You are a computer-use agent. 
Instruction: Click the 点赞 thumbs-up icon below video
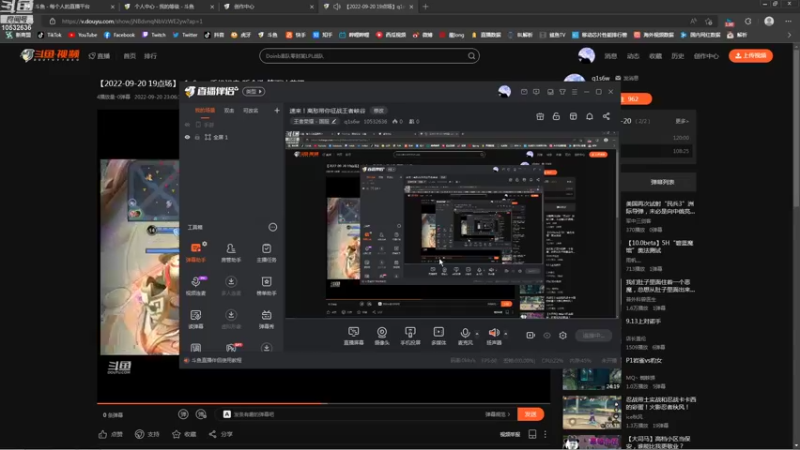coord(103,434)
